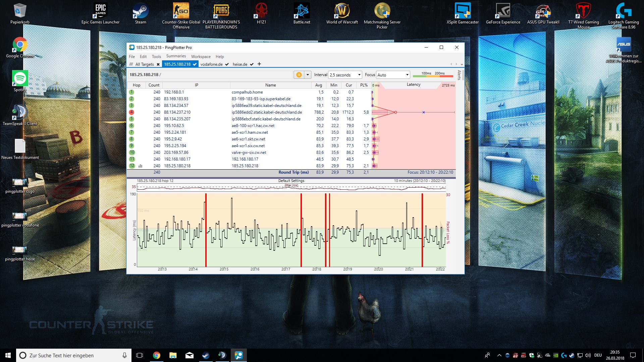Toggle the checkmark on 185.25.180.218 tab
Image resolution: width=644 pixels, height=362 pixels.
tap(195, 64)
